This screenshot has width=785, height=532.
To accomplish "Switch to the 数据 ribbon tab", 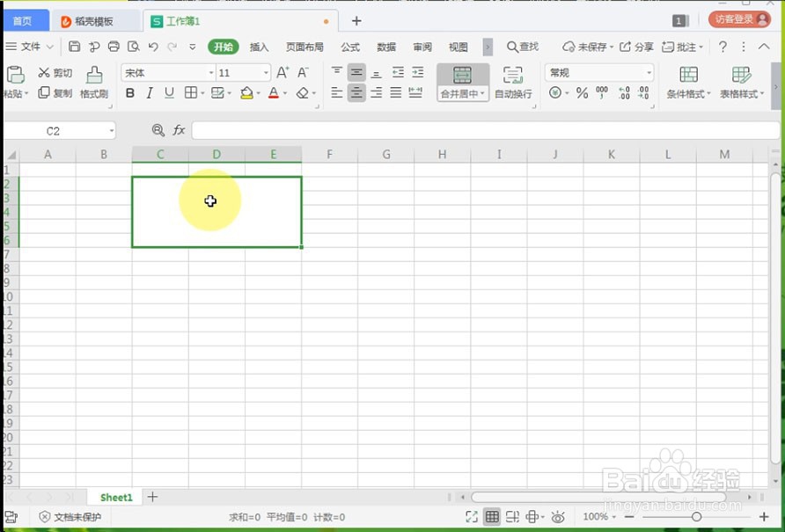I will (386, 47).
